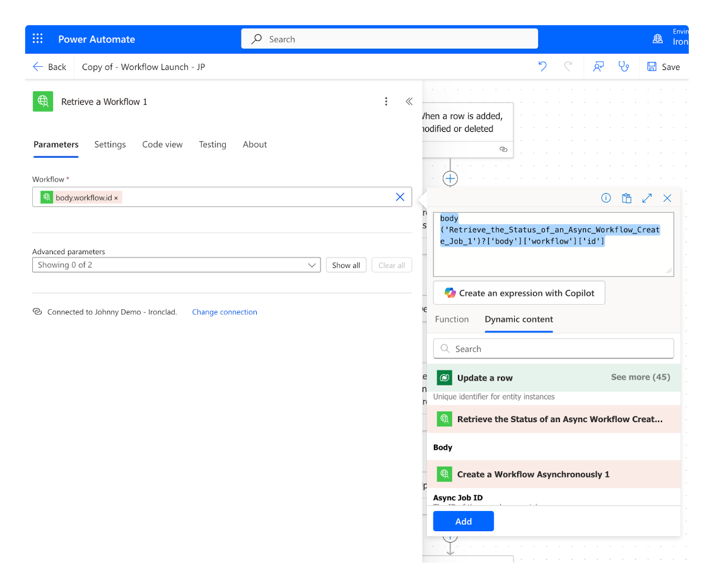The height and width of the screenshot is (588, 714).
Task: Save the flow
Action: [663, 66]
